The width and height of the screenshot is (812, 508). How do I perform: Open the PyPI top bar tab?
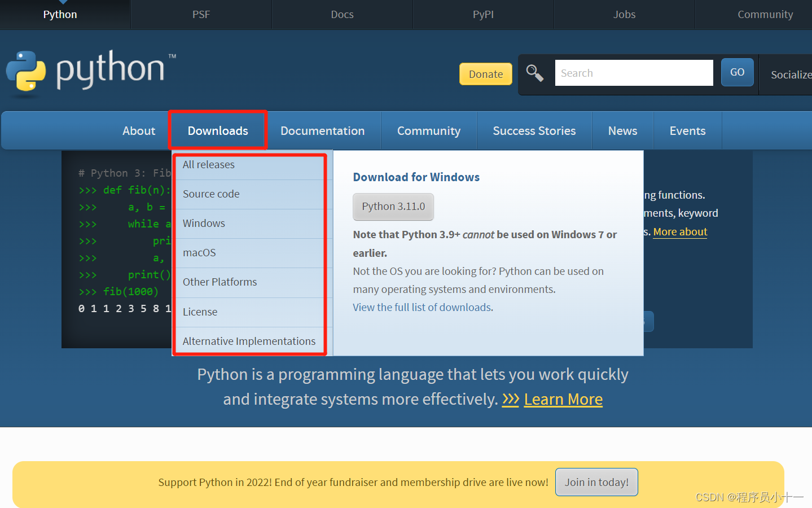pyautogui.click(x=483, y=15)
